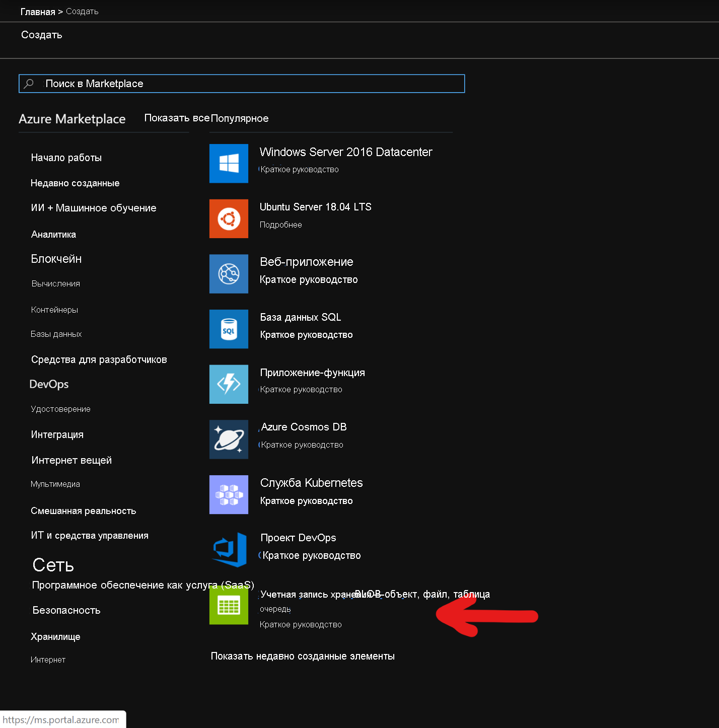Select 'DevOps' category
Image resolution: width=719 pixels, height=728 pixels.
pos(49,384)
